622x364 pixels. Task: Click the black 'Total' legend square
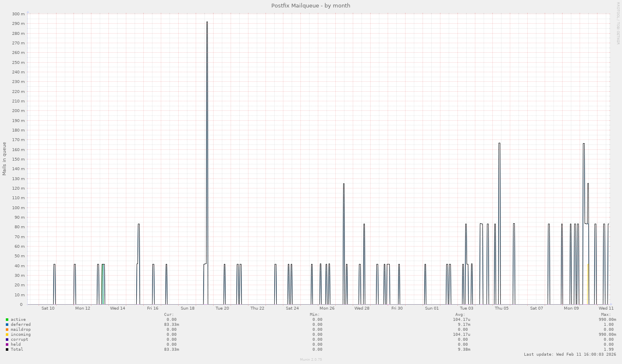[7, 349]
